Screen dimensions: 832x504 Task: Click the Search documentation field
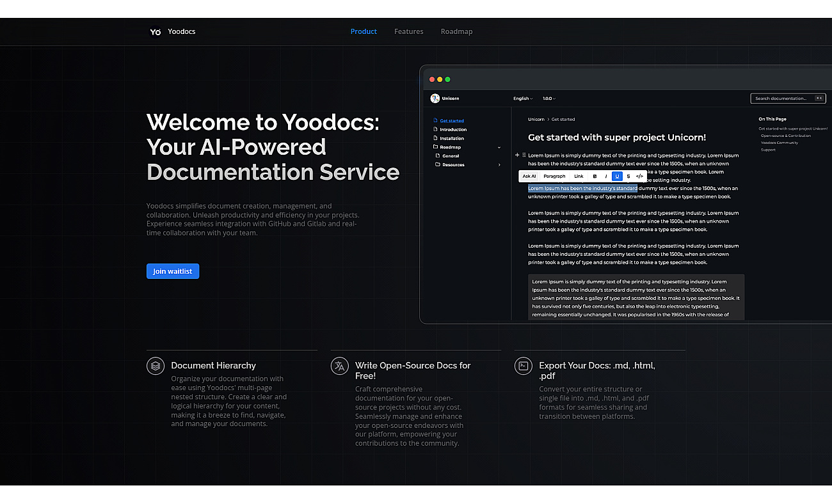click(788, 98)
